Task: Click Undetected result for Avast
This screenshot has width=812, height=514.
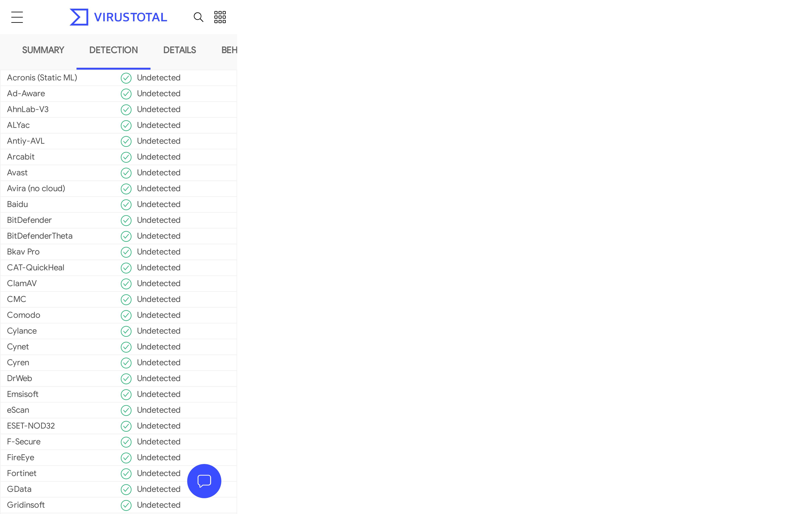Action: pos(159,172)
